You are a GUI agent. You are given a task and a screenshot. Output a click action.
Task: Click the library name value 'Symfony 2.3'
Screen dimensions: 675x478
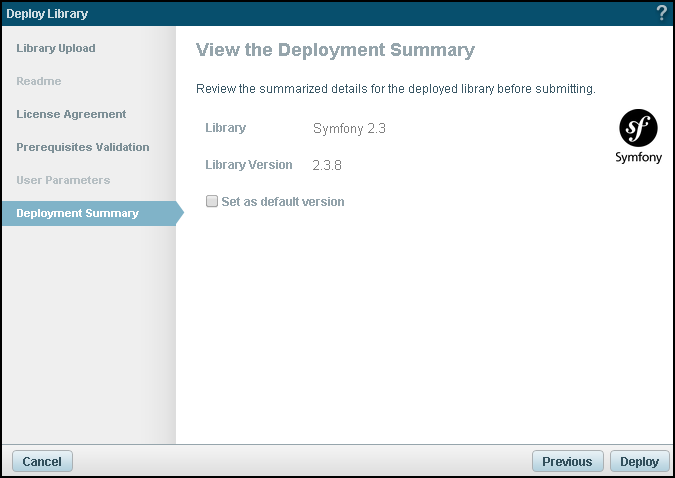[349, 129]
